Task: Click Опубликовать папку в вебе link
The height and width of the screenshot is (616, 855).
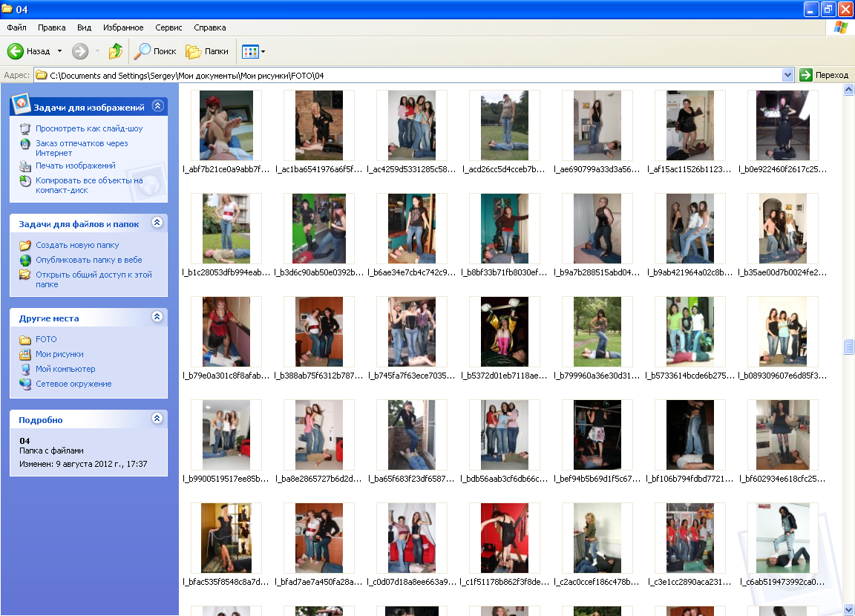Action: (x=89, y=260)
